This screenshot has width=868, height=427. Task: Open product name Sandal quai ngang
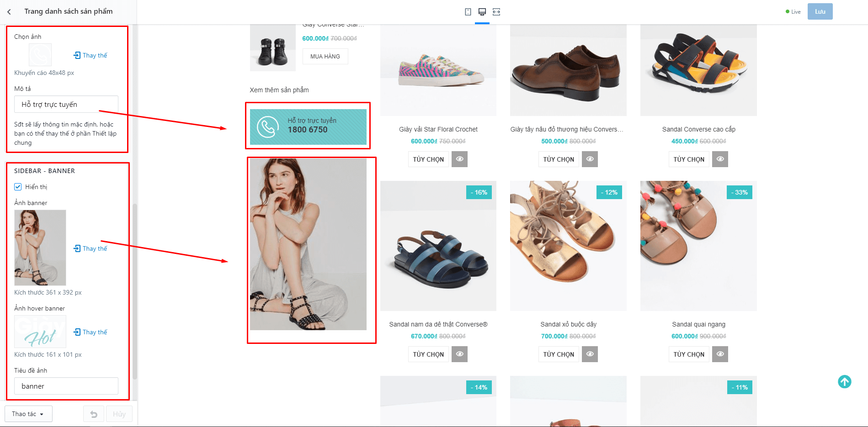(699, 324)
